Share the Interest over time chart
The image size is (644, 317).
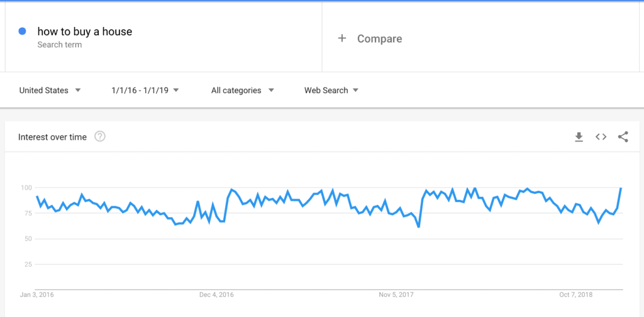point(623,137)
